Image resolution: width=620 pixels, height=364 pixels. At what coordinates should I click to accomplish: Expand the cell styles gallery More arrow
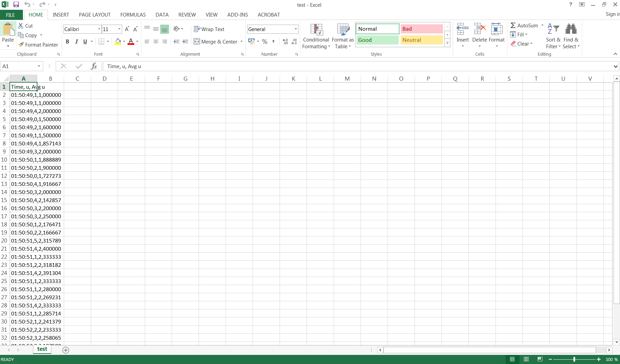(x=447, y=43)
